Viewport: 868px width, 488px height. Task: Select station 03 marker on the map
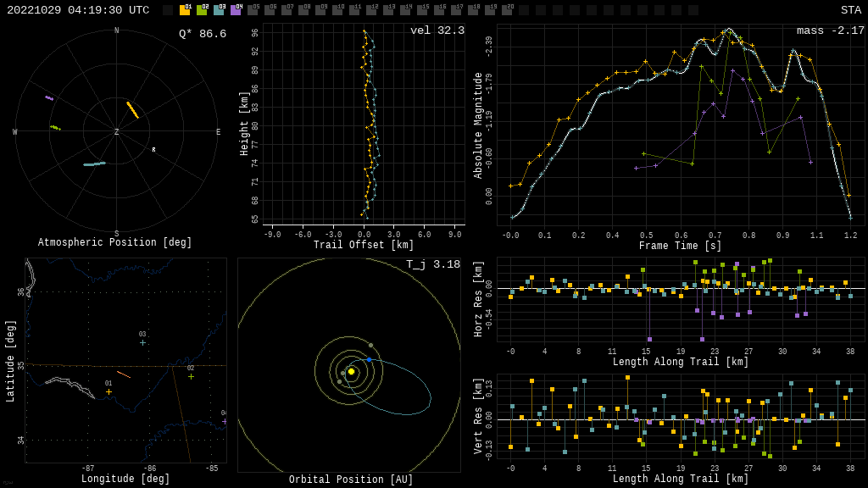142,342
